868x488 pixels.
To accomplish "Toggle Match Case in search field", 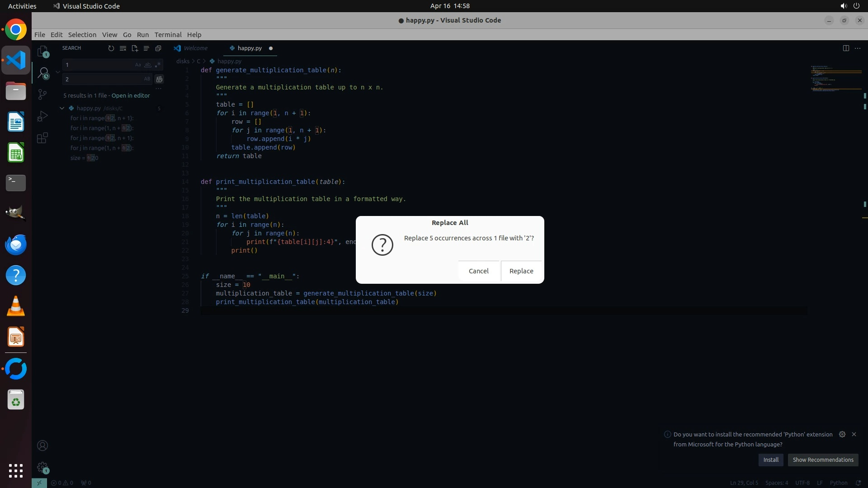I will point(138,65).
